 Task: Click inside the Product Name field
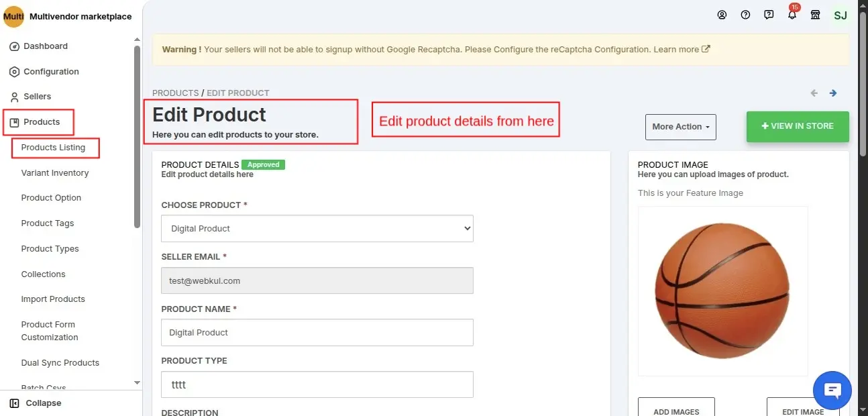(317, 332)
